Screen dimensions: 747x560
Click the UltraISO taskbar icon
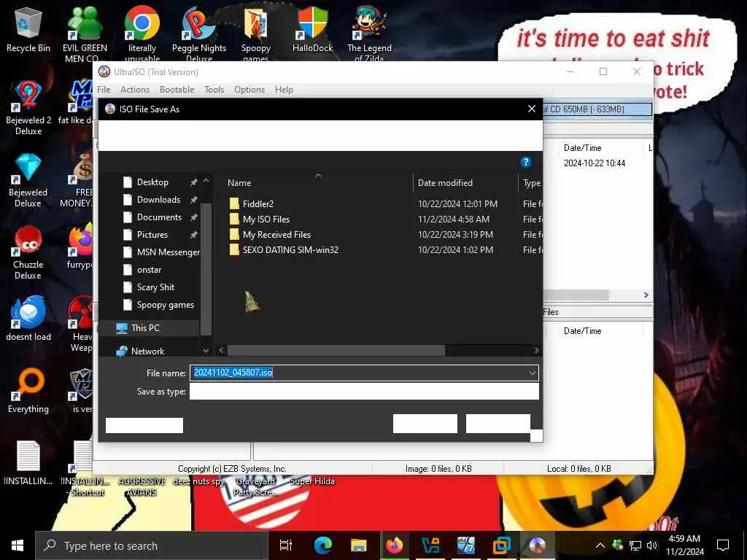(x=537, y=545)
